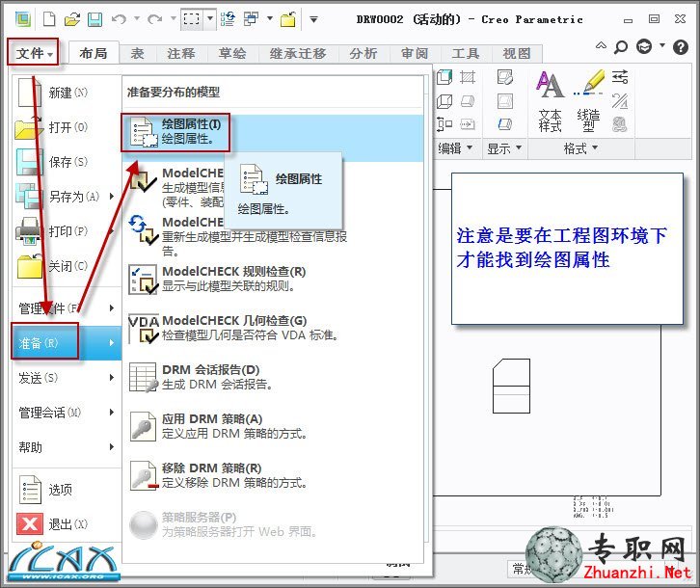The width and height of the screenshot is (700, 588).
Task: Switch to the 继承迁移 legacy migration tab
Action: (298, 54)
